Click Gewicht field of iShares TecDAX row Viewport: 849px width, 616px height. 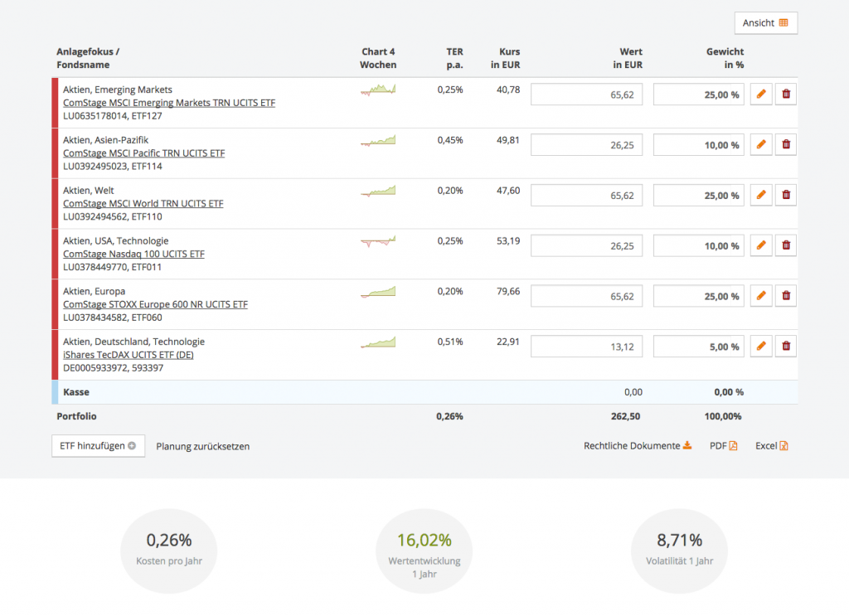click(x=698, y=346)
